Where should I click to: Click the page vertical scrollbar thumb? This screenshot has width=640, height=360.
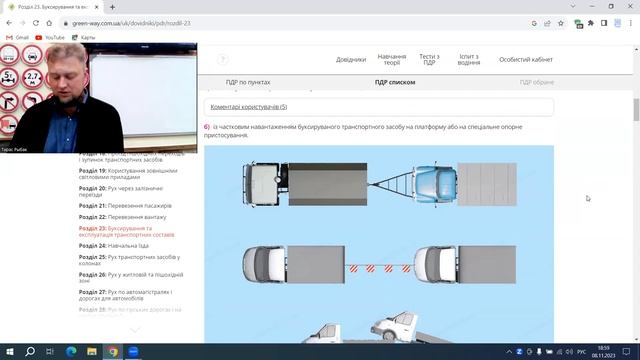pos(636,110)
